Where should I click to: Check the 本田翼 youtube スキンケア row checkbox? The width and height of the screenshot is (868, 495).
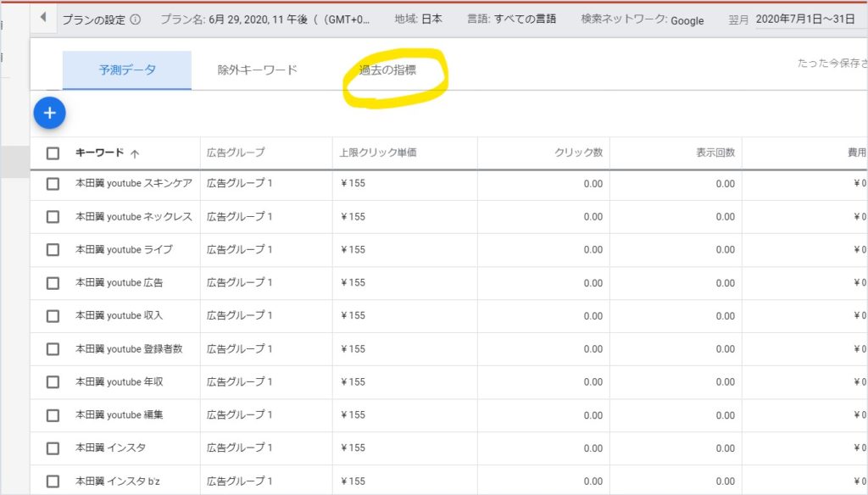(x=53, y=184)
